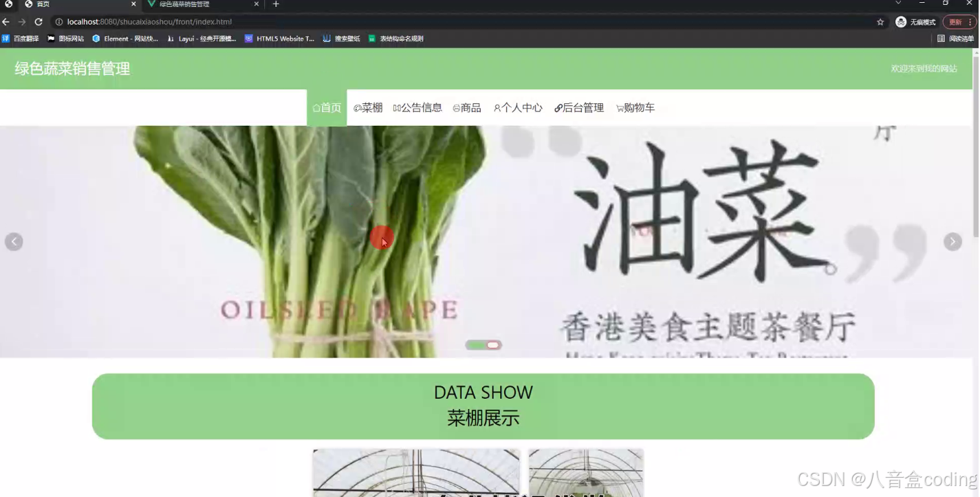
Task: Click the 更新 update button in browser
Action: click(960, 22)
